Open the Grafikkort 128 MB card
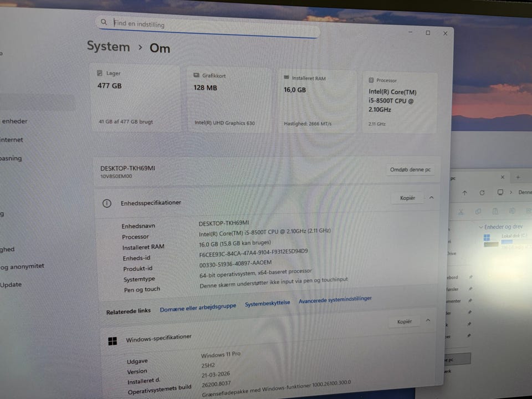Screen dimensions: 532x399 pos(229,100)
